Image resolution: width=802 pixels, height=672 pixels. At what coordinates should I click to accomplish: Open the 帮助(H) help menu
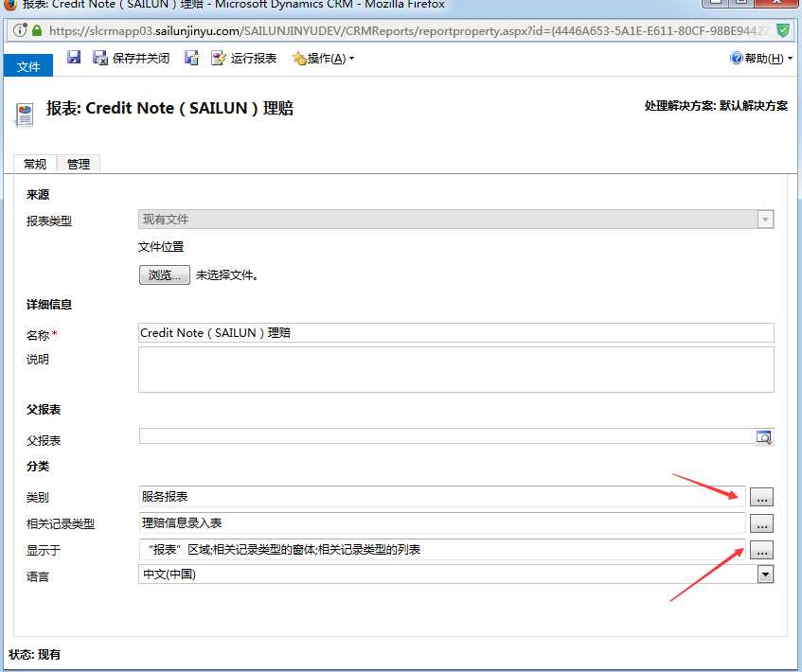click(x=761, y=59)
